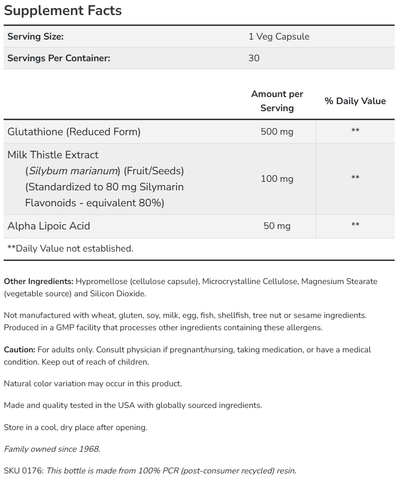Select the Other Ingredients bold label
This screenshot has height=480, width=402.
38,281
